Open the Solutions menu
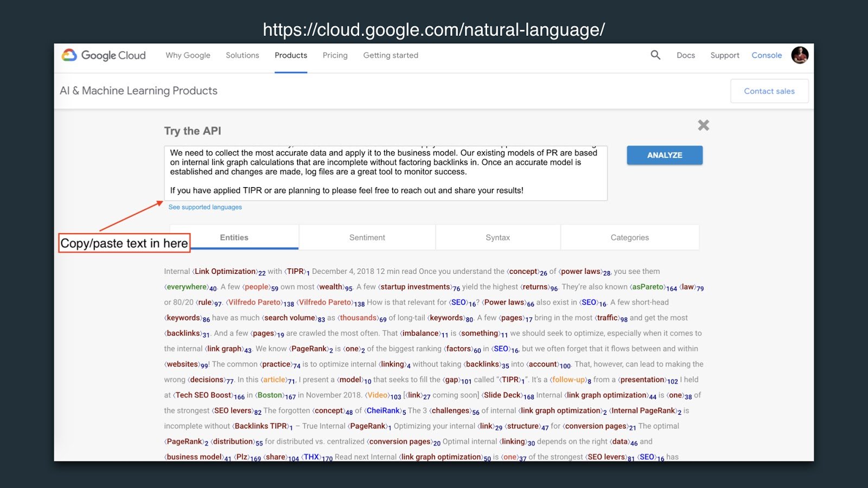The image size is (868, 488). [242, 55]
